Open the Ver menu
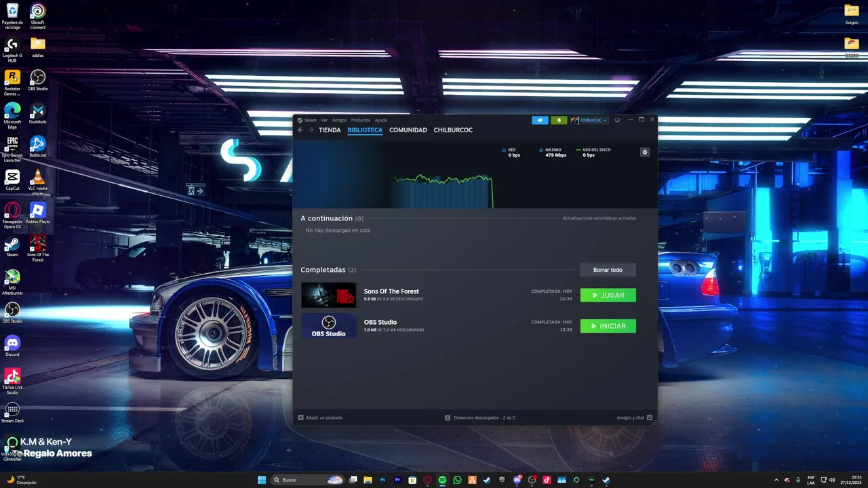This screenshot has width=868, height=488. coord(324,120)
